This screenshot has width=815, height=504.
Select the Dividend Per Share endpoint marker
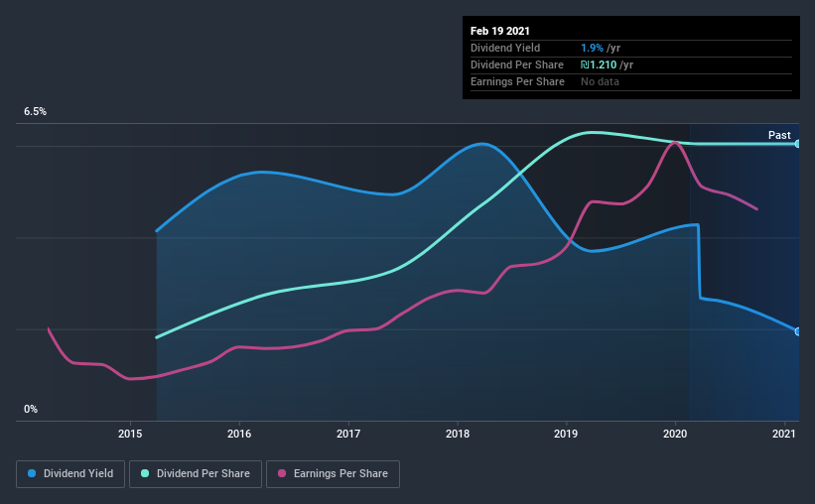[797, 144]
